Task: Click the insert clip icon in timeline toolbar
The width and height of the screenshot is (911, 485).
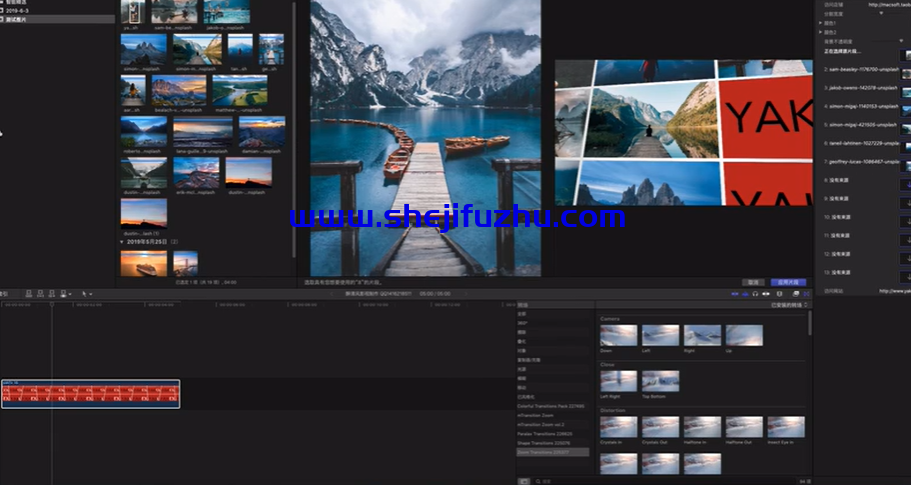Action: point(40,294)
